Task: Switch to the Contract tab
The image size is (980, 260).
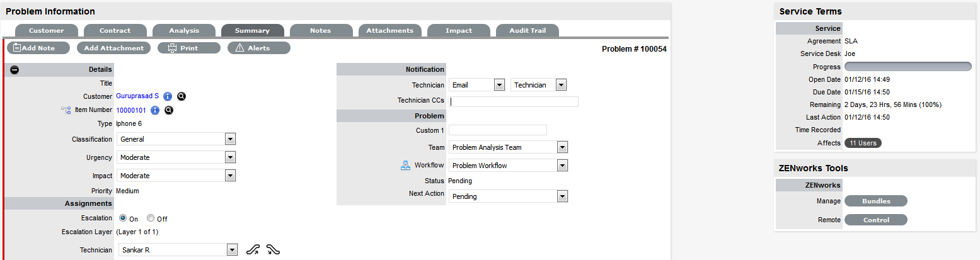Action: click(x=115, y=30)
